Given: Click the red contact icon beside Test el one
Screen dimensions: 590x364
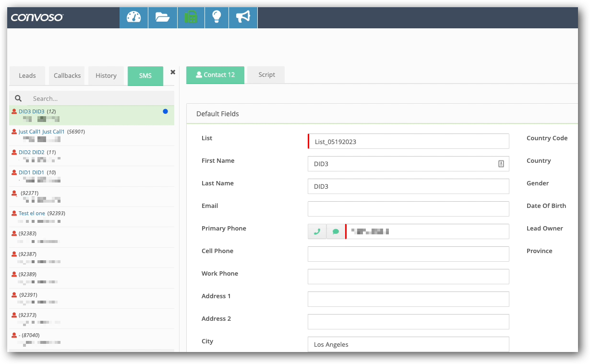Looking at the screenshot, I should pyautogui.click(x=13, y=213).
